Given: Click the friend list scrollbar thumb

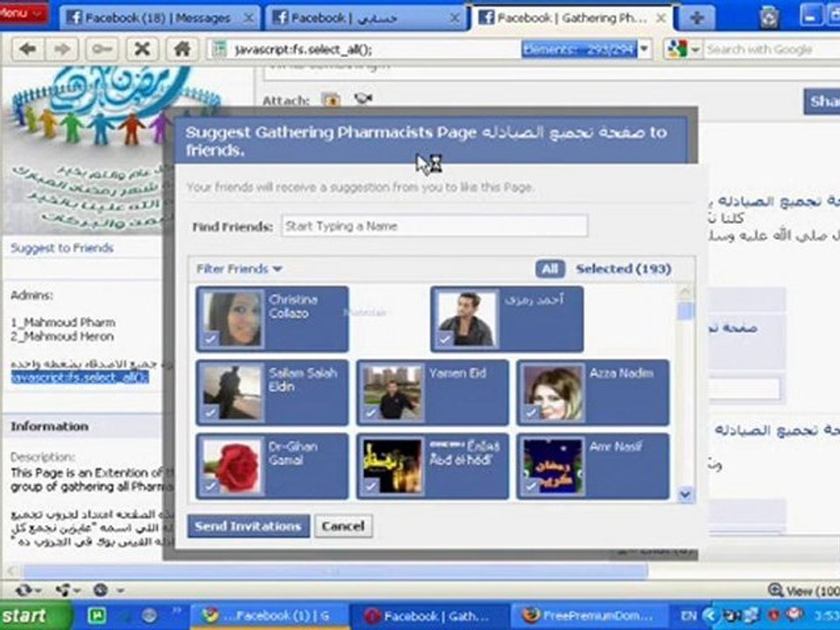Looking at the screenshot, I should pyautogui.click(x=686, y=311).
